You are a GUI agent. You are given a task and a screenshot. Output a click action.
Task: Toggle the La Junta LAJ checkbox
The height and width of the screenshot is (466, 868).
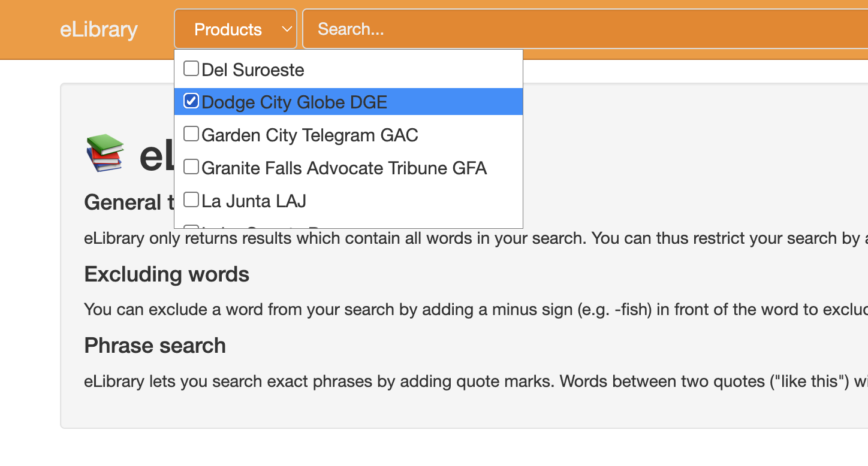point(191,199)
